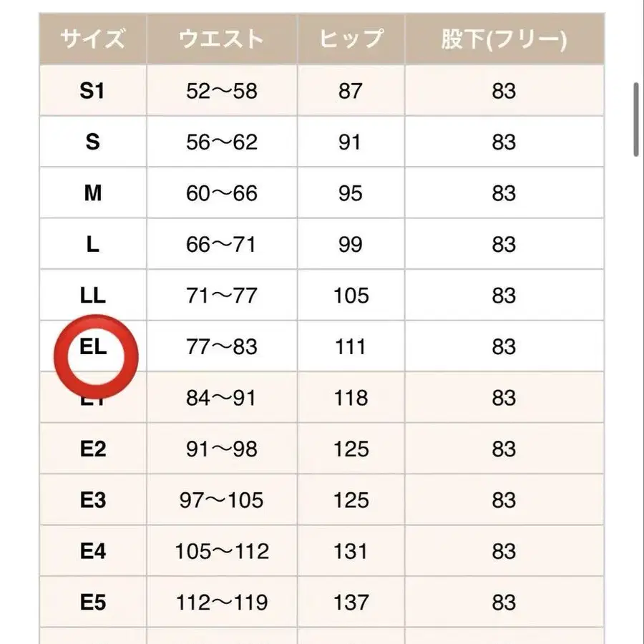644x644 pixels.
Task: Click waist value 105〜112
Action: click(x=222, y=552)
